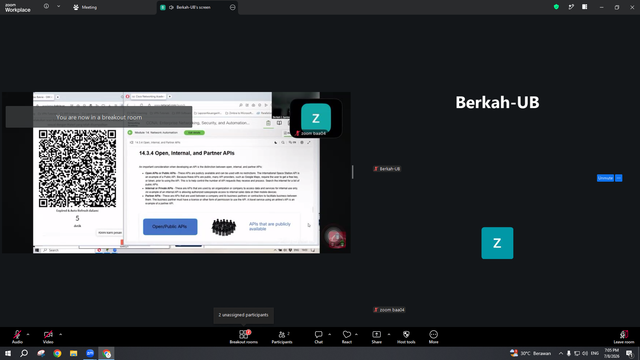The height and width of the screenshot is (360, 640).
Task: Open the Chat panel
Action: 318,337
